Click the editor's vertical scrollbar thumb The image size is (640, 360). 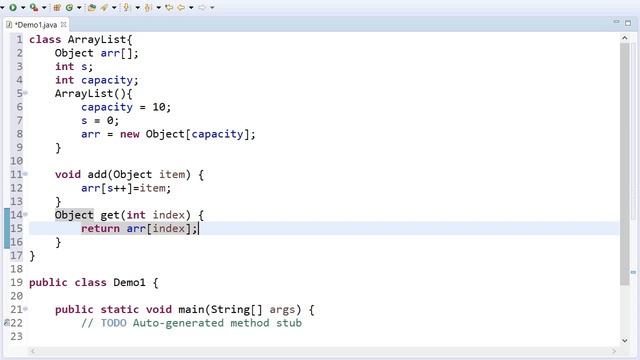[624, 164]
